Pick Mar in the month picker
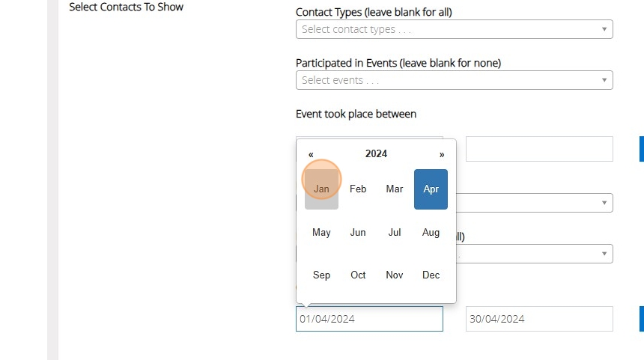Viewport: 644px width, 360px height. (x=395, y=189)
